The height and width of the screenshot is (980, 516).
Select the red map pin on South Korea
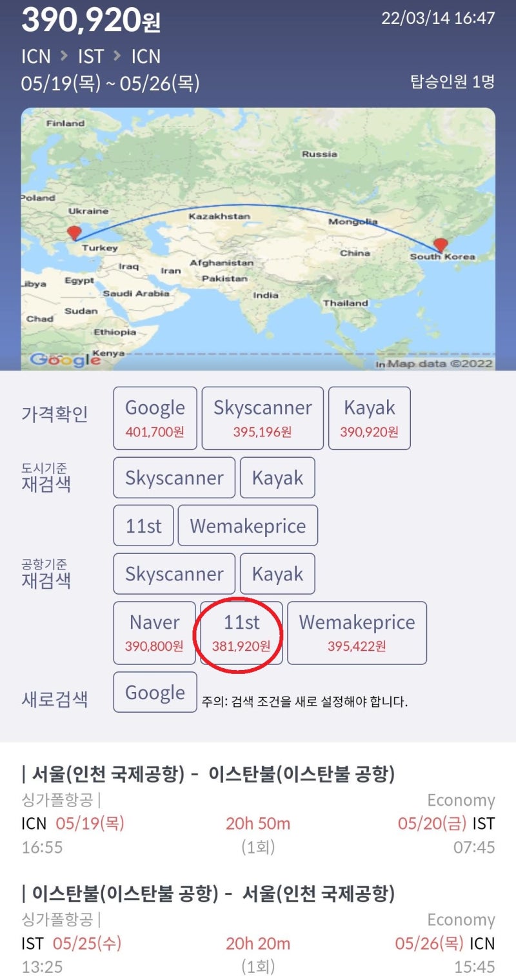click(442, 244)
